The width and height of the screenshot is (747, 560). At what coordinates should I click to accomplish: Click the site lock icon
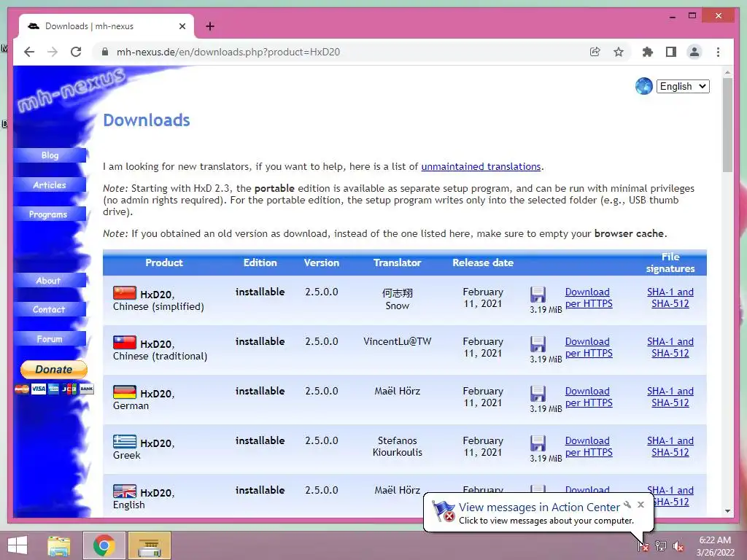click(105, 52)
